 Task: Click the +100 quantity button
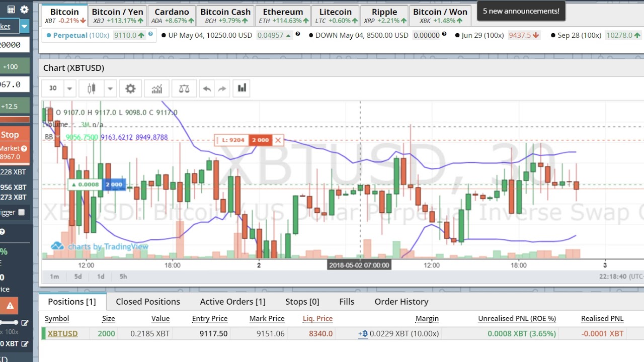15,66
